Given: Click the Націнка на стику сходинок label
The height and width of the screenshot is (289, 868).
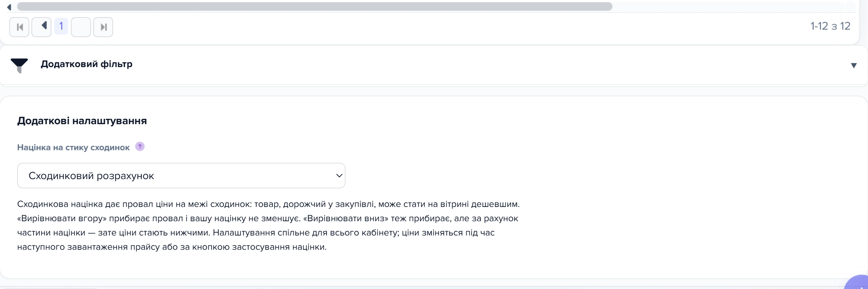Looking at the screenshot, I should 74,148.
